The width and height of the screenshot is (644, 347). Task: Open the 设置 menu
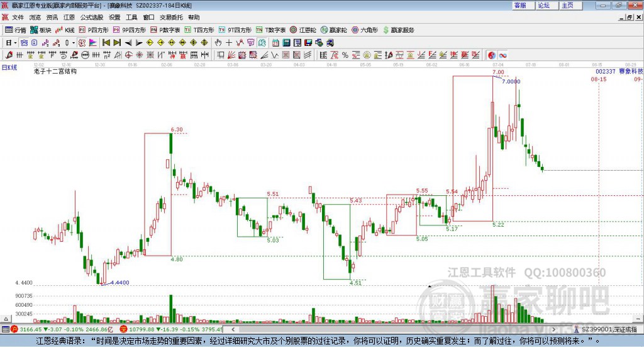(114, 17)
